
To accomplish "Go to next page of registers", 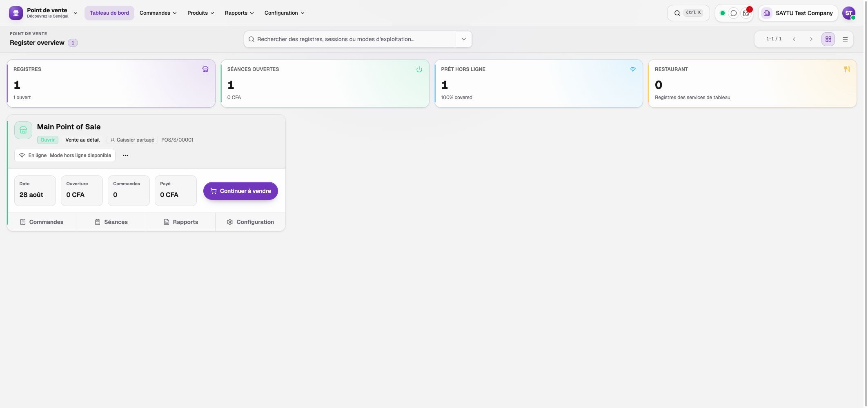I will point(811,39).
